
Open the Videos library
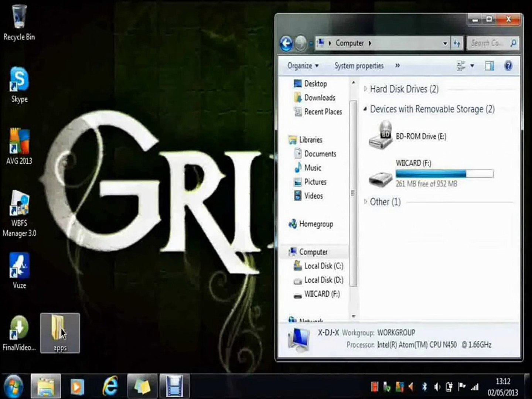click(308, 196)
